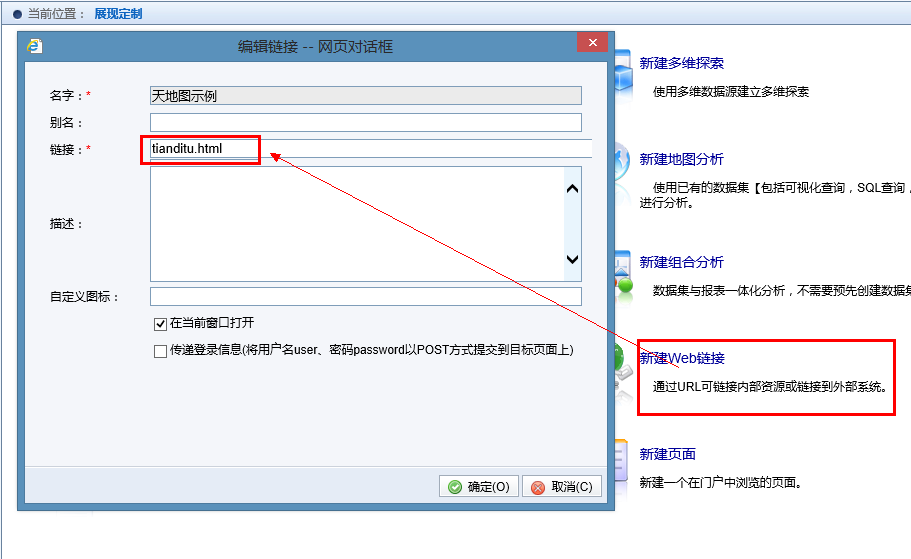Click the text 使用多维数据源建立多维探索
Viewport: 911px width, 559px height.
[731, 92]
